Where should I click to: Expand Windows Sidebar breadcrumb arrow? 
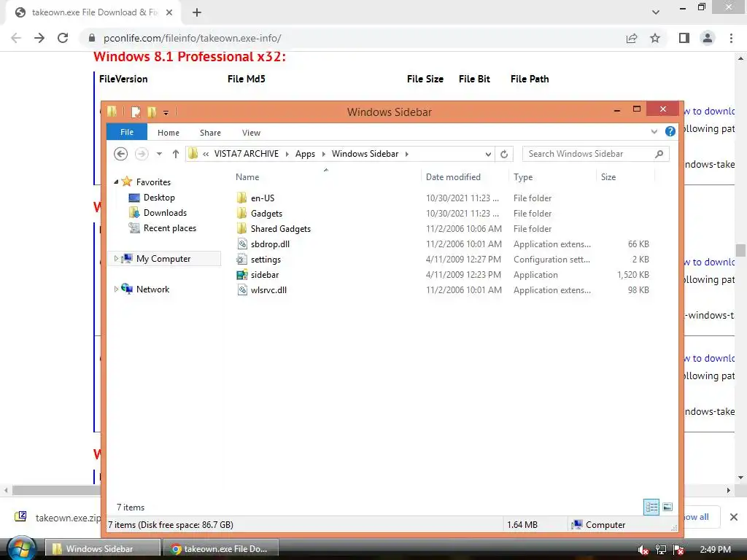point(407,154)
